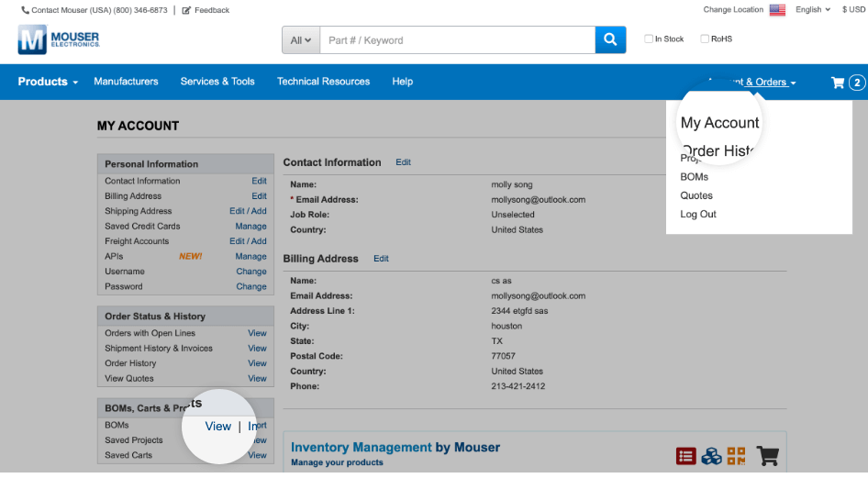Select My Account from the dropdown menu
The height and width of the screenshot is (478, 868).
(719, 123)
